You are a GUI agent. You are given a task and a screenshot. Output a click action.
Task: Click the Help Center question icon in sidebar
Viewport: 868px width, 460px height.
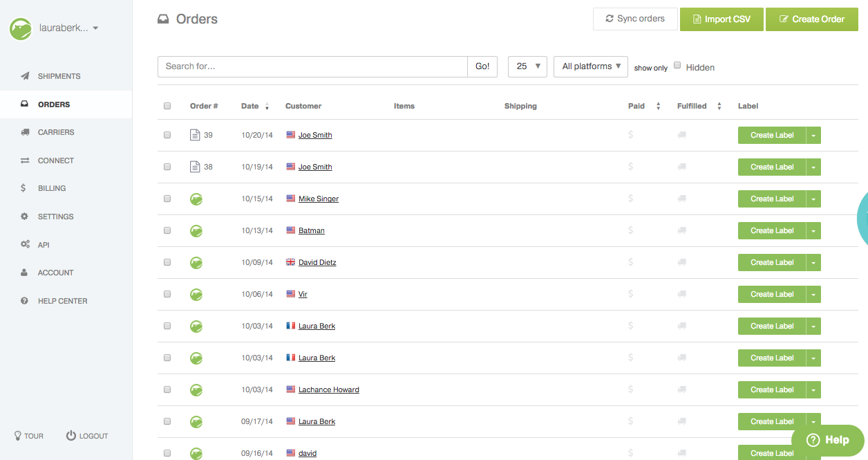click(x=25, y=301)
